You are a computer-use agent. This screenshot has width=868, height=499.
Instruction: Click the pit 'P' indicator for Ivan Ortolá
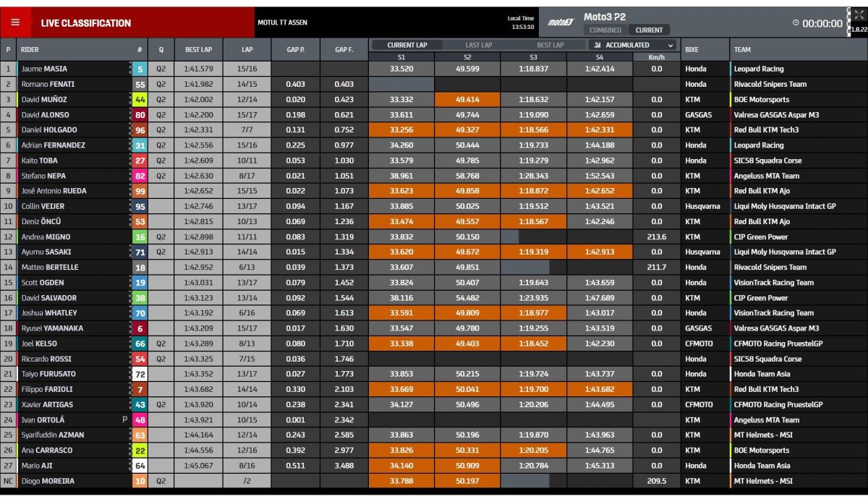124,419
